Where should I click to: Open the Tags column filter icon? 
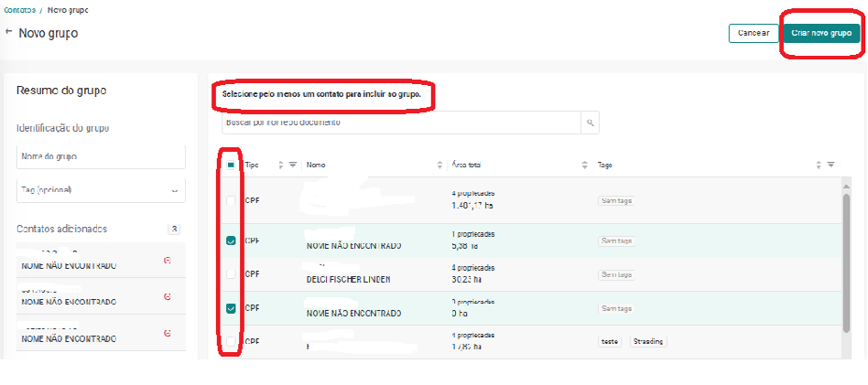[x=830, y=165]
